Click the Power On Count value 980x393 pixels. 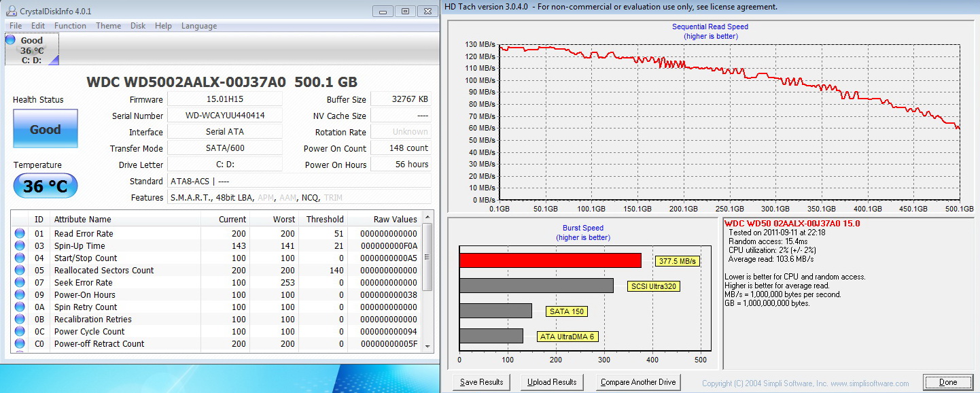coord(401,148)
